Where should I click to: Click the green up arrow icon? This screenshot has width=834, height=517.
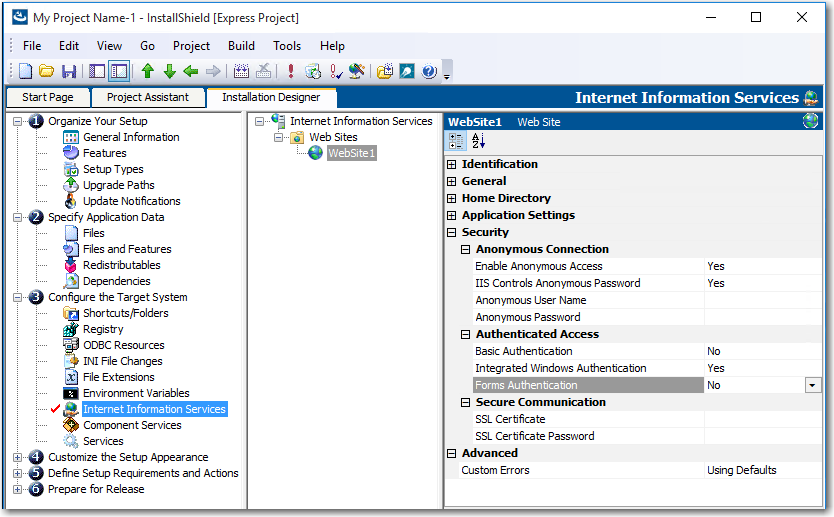148,71
